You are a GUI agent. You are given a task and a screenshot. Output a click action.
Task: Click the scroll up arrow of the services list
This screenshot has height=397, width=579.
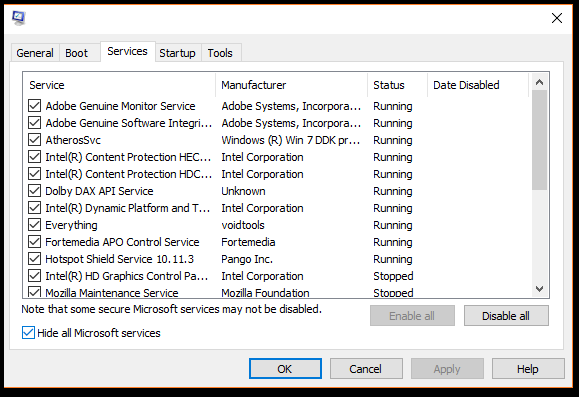[539, 82]
